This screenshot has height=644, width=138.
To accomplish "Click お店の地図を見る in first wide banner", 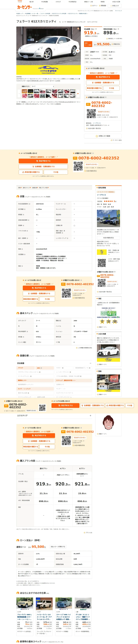I will pyautogui.click(x=90, y=171).
